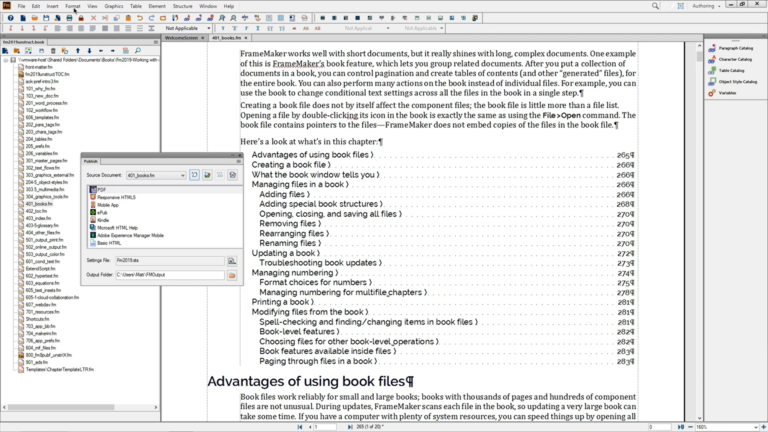Click the red X cut toolbar icon

[93, 18]
